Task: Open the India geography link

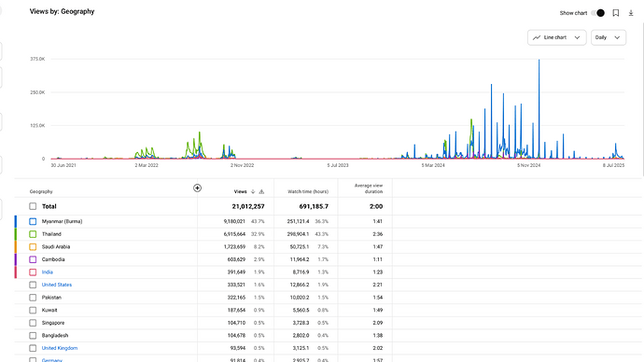Action: pyautogui.click(x=48, y=272)
